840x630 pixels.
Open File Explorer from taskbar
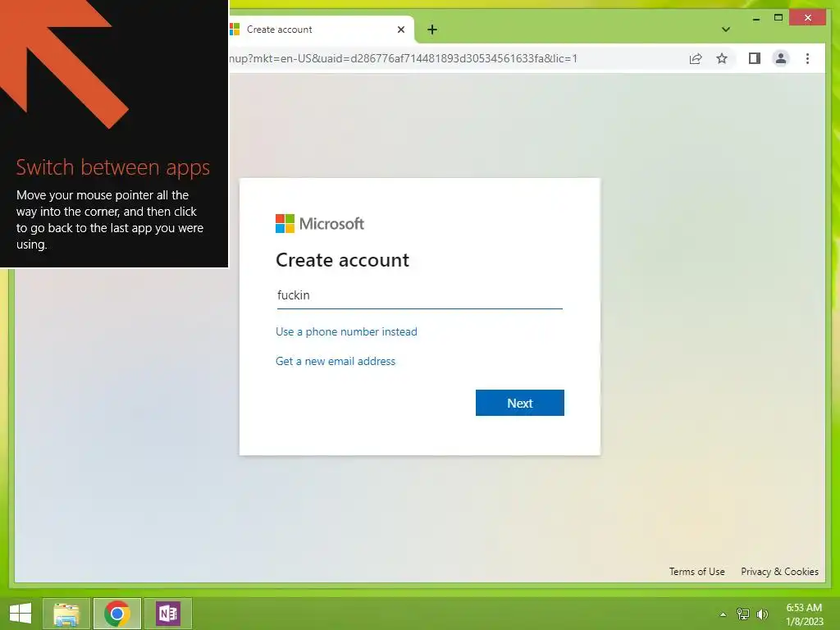point(66,614)
